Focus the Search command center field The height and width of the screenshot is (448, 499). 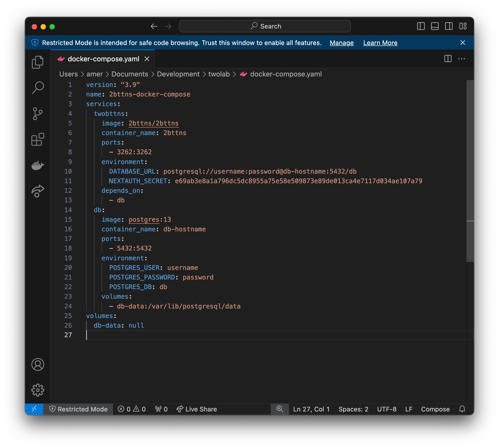tap(265, 26)
